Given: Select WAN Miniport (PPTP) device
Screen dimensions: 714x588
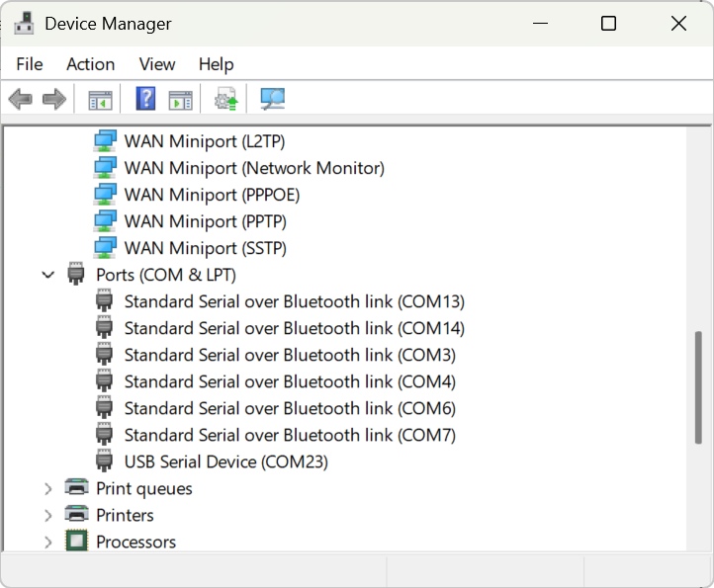Looking at the screenshot, I should [206, 221].
